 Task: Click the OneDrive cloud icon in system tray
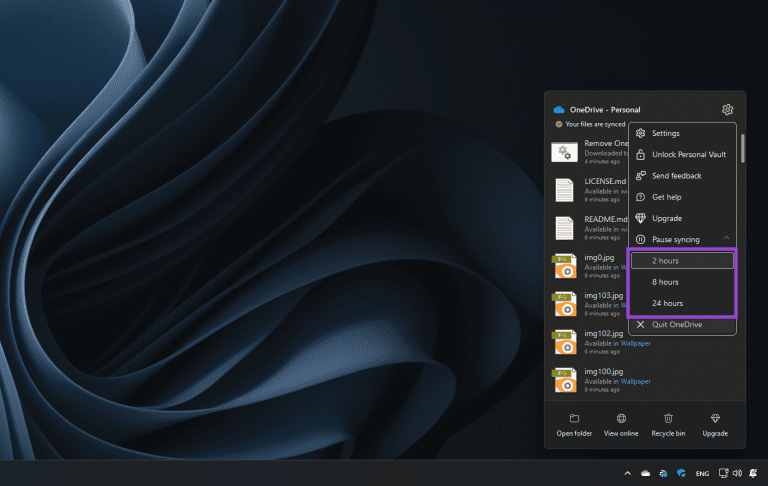[x=646, y=473]
